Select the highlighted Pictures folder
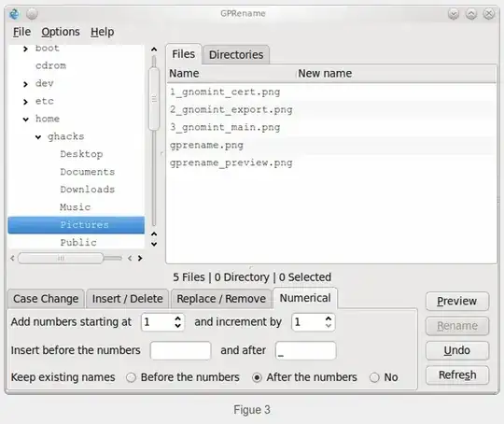 pyautogui.click(x=77, y=225)
